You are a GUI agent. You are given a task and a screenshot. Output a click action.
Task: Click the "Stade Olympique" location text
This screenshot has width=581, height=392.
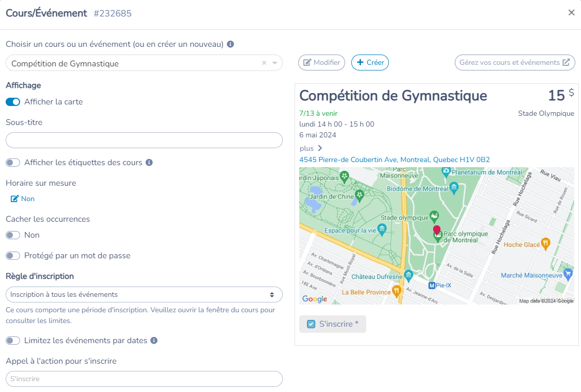pos(546,113)
